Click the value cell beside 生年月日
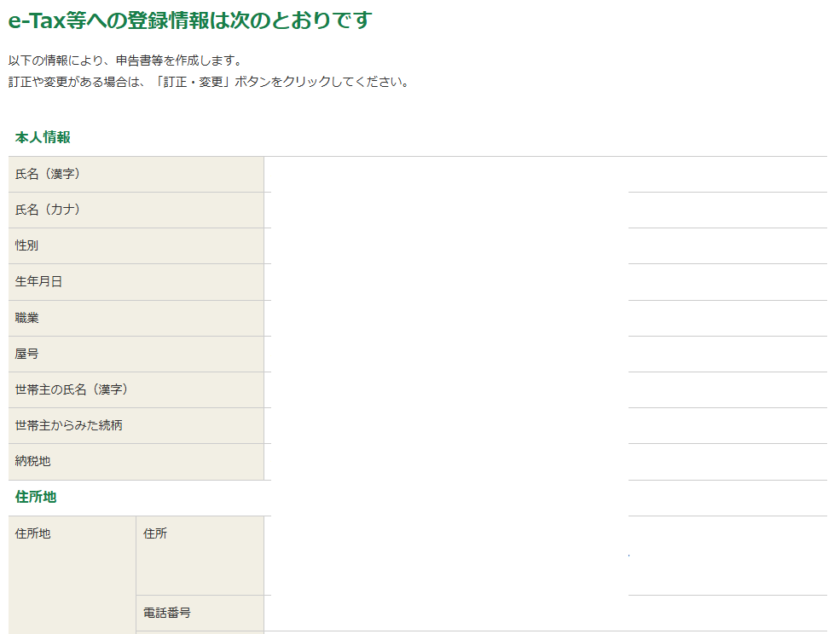The height and width of the screenshot is (634, 840). tap(546, 282)
